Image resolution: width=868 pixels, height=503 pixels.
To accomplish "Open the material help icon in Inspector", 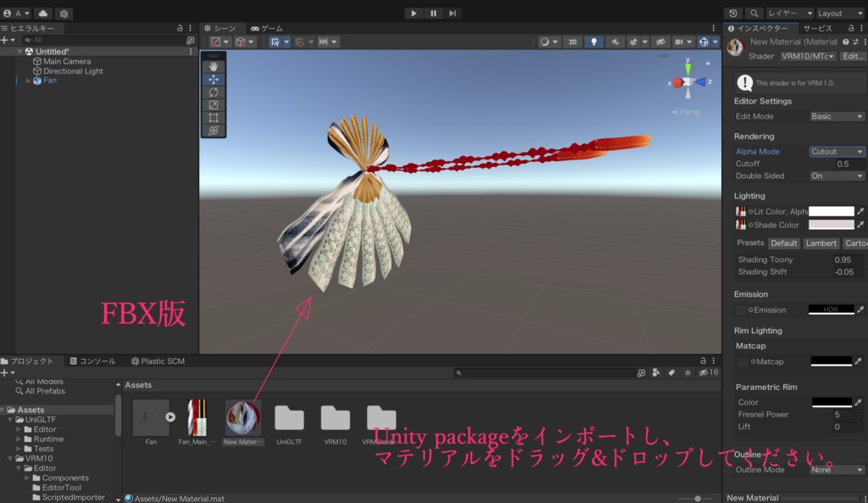I will tap(845, 42).
